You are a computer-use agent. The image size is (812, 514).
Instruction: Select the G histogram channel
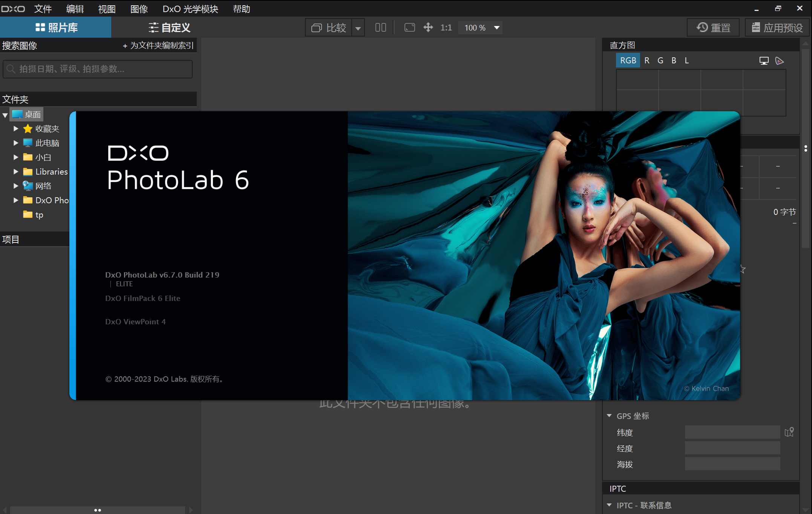coord(660,60)
